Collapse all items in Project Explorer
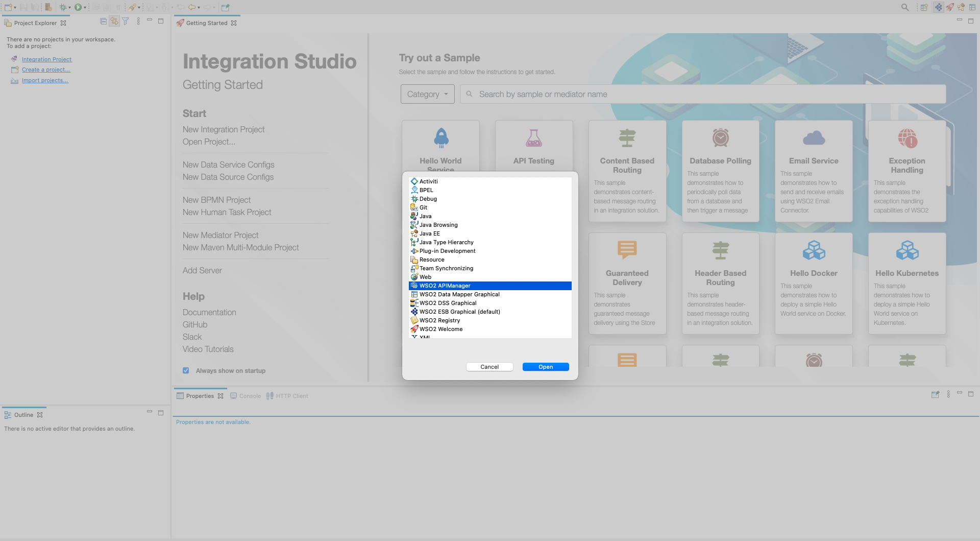The height and width of the screenshot is (541, 980). pos(103,21)
